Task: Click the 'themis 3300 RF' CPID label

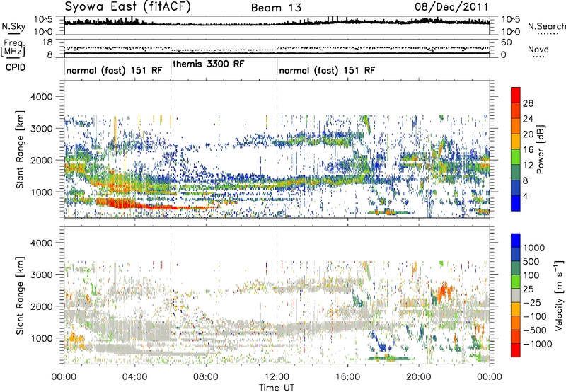Action: (209, 64)
